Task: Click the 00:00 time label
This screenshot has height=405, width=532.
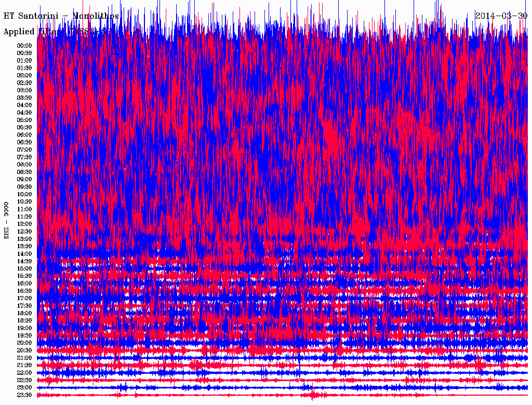Action: click(24, 46)
